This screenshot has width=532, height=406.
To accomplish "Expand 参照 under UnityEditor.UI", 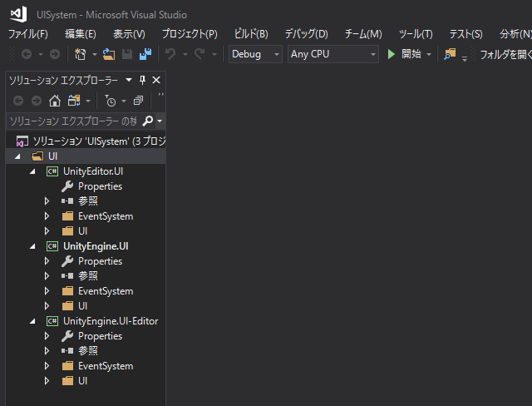I will [x=47, y=201].
